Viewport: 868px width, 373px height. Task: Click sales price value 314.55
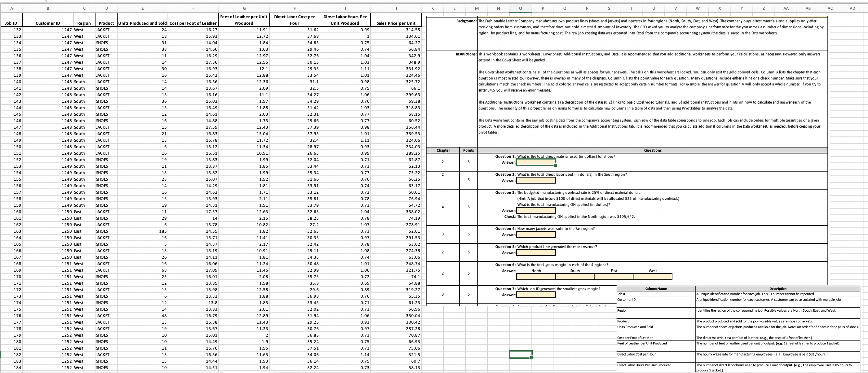396,30
